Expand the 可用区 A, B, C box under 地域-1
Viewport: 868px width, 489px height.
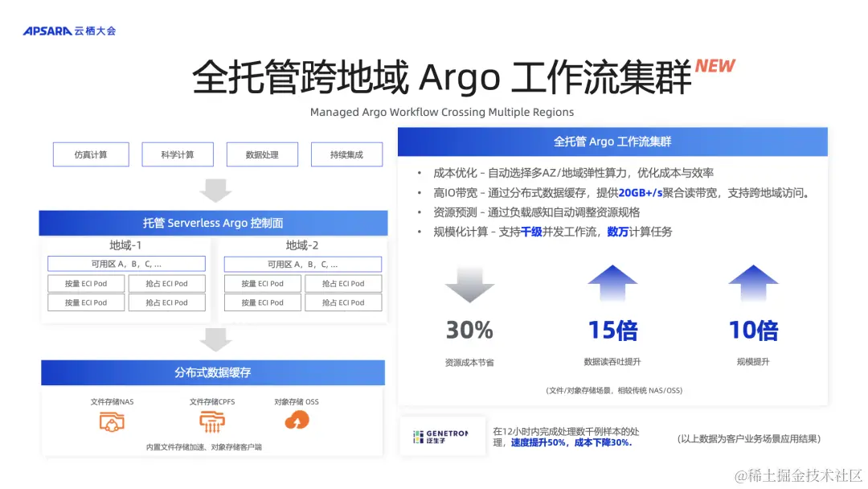point(126,264)
